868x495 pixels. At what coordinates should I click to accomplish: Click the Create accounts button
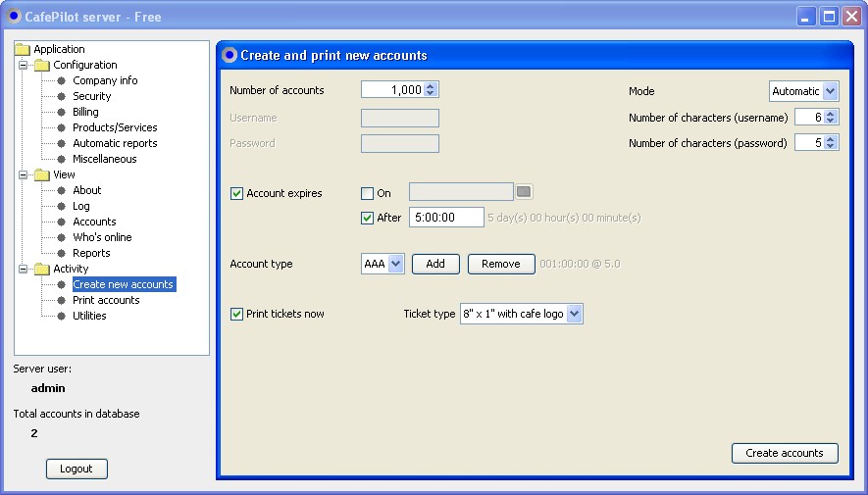785,453
